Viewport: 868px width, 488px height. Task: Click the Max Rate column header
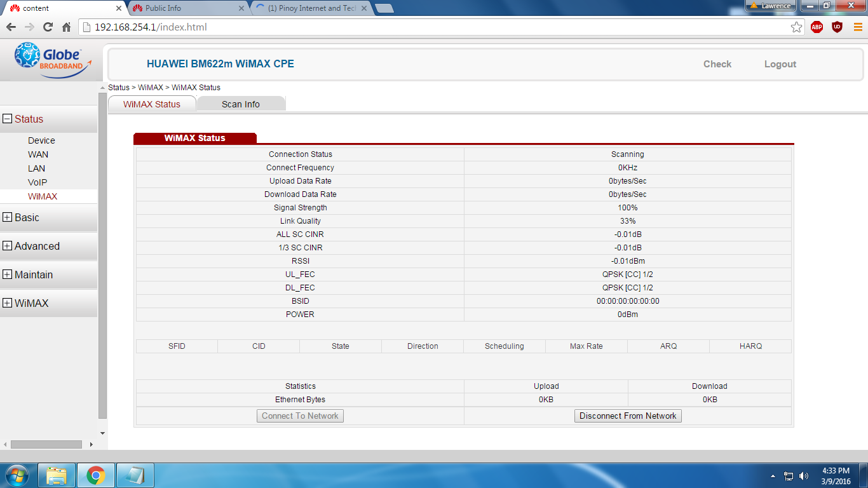586,346
